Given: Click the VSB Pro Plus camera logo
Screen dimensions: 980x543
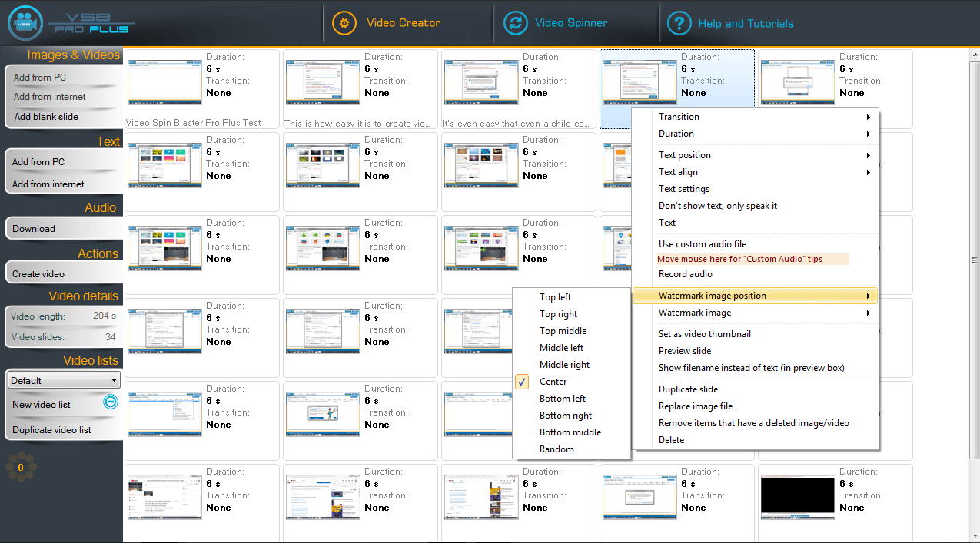Looking at the screenshot, I should (25, 23).
